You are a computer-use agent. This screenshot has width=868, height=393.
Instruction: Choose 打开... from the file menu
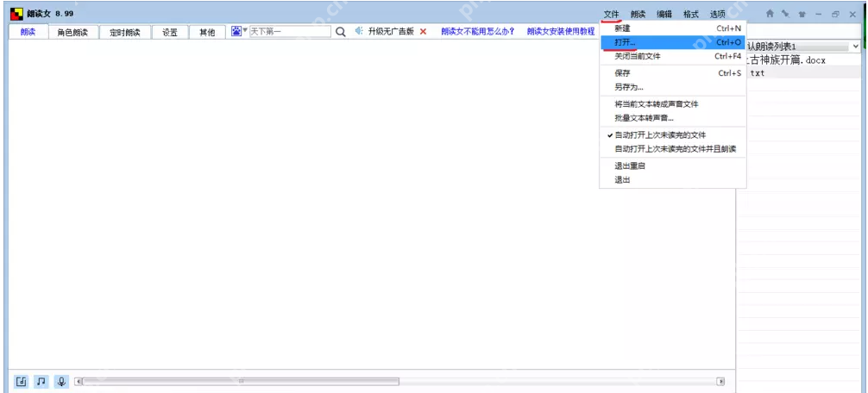tap(673, 42)
